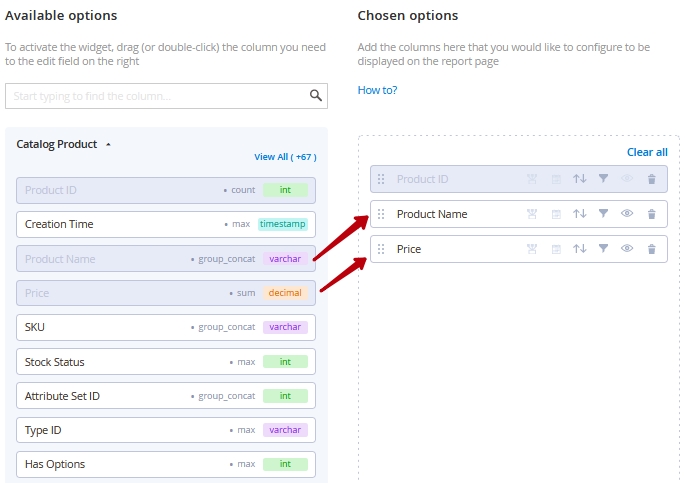Viewport: 685px width, 483px height.
Task: Click the filter icon on Price row
Action: (x=603, y=249)
